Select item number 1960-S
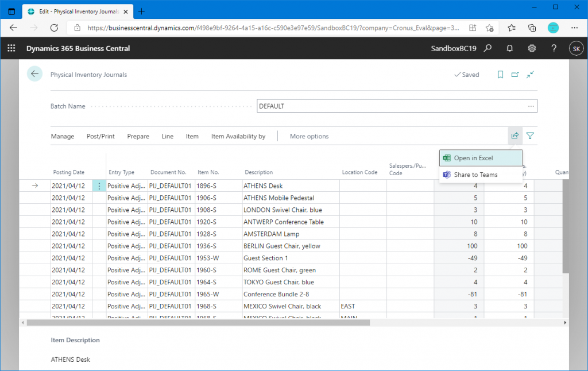Screen dimensions: 588x371 coord(219,270)
